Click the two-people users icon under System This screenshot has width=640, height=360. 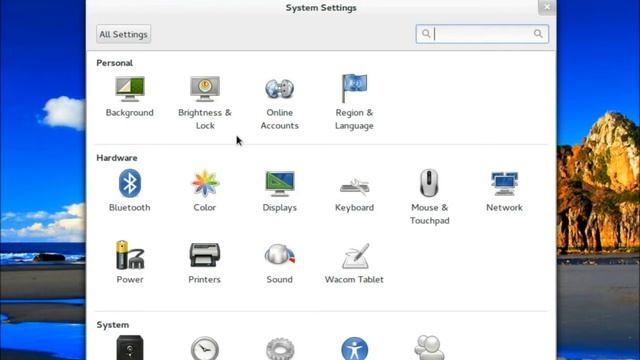tap(429, 348)
